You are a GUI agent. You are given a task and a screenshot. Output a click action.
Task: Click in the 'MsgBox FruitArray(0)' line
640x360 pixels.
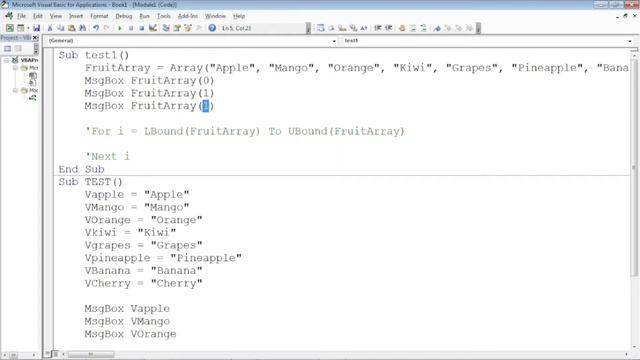(149, 80)
